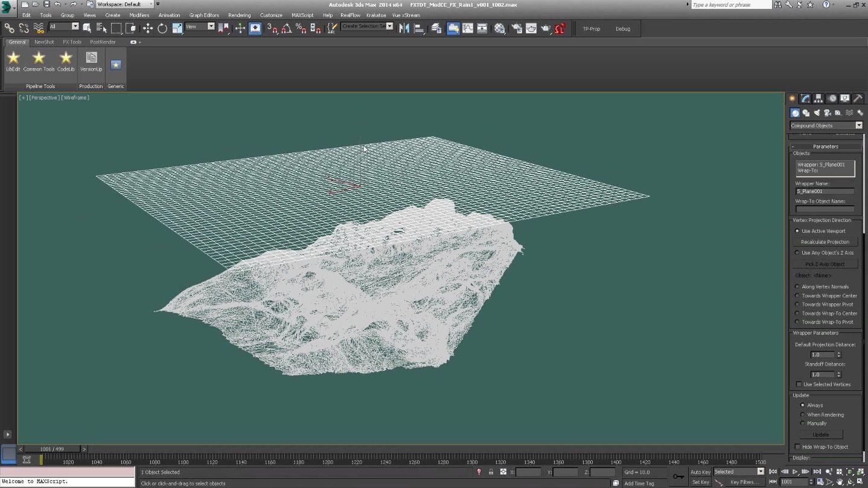Toggle the Percent Snap button
The image size is (868, 488).
pos(301,28)
